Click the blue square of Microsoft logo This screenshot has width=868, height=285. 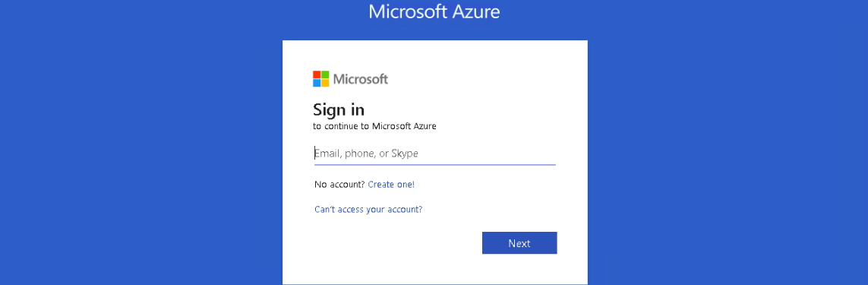317,83
